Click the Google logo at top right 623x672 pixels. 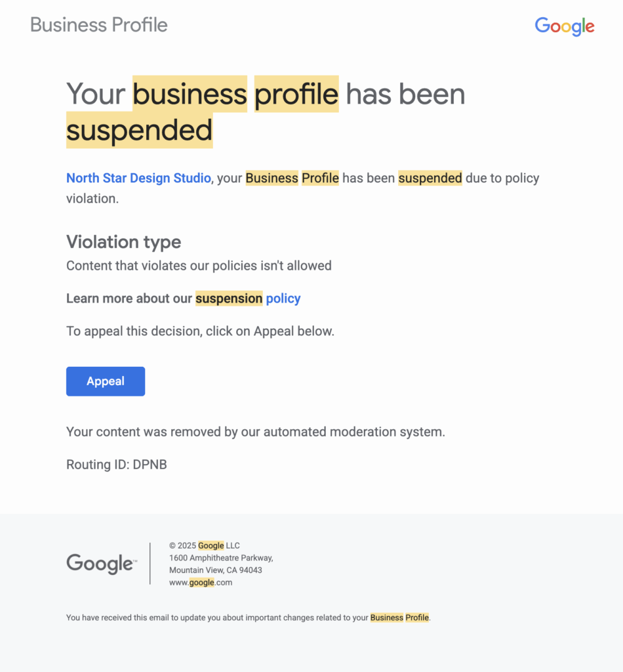564,26
